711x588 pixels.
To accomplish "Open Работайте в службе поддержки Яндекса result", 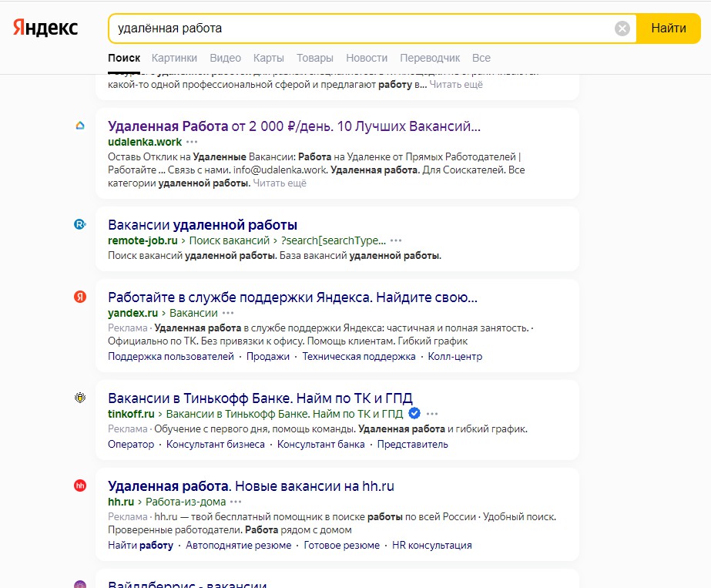I will point(293,297).
